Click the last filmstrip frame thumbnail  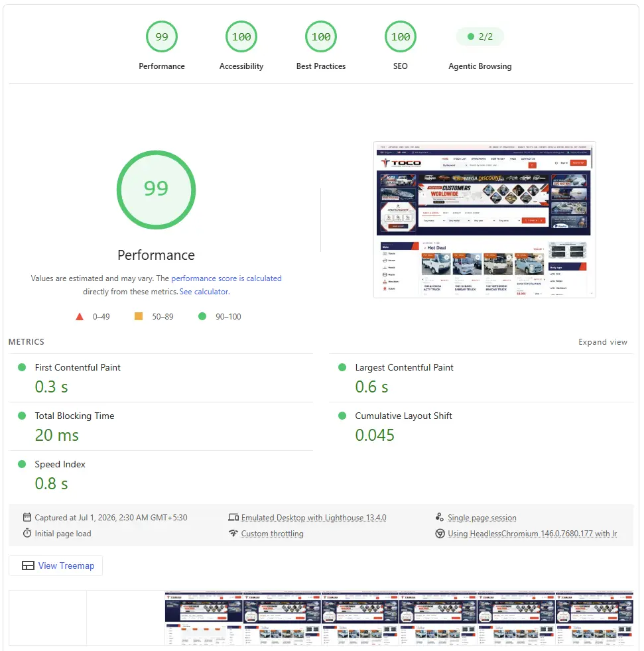coord(594,619)
